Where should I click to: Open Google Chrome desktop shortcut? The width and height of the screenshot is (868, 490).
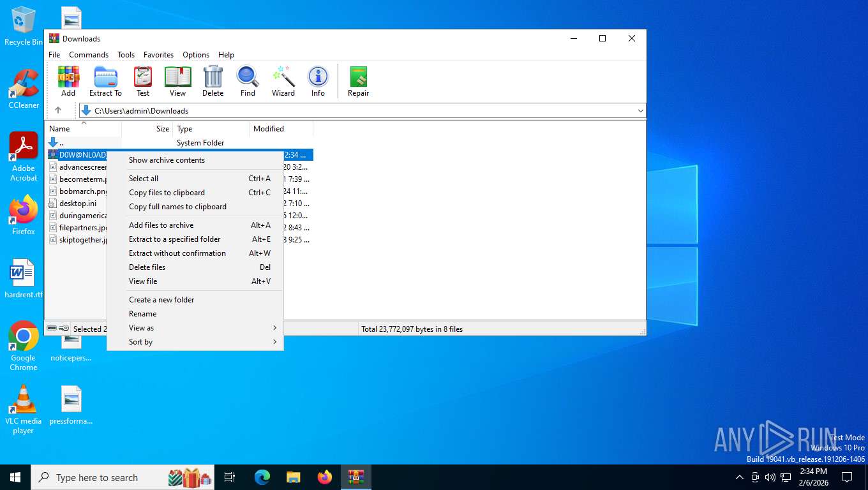[x=24, y=346]
